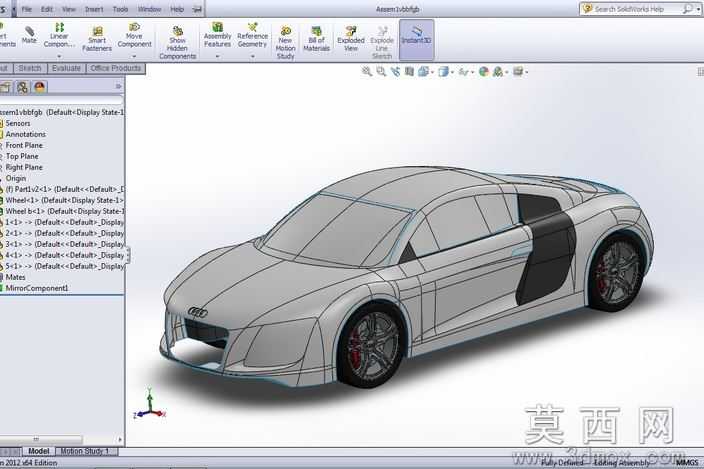Click the Display Style icon
704x469 pixels.
tap(443, 71)
